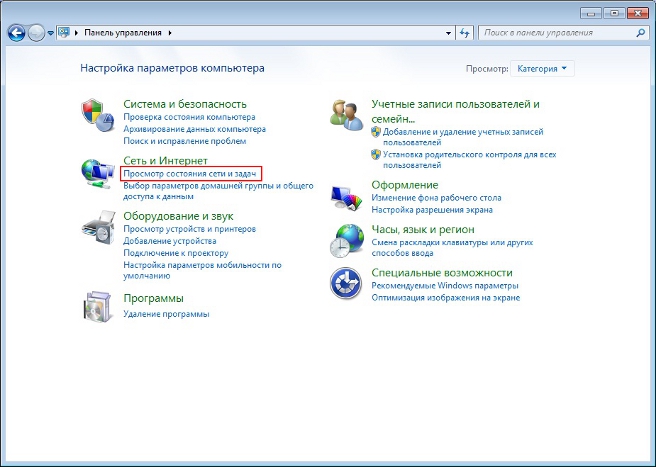The width and height of the screenshot is (656, 467).
Task: Click the Back navigation arrow button
Action: pos(17,33)
